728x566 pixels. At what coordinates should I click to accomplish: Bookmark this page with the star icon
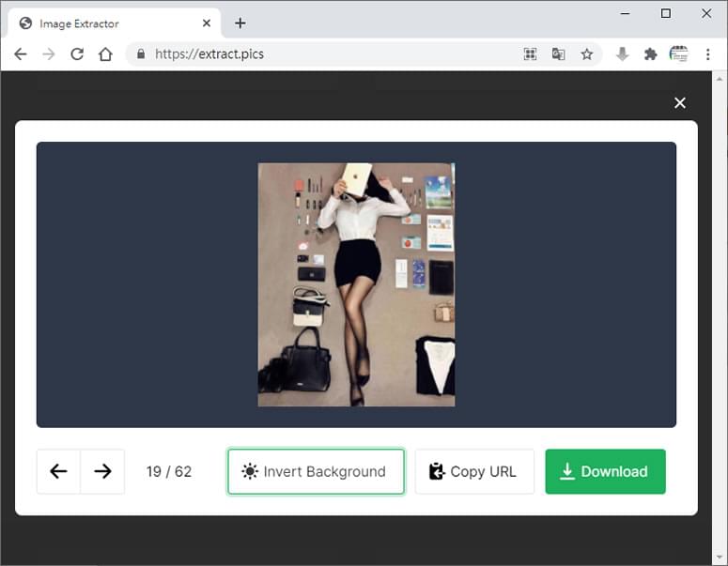[x=587, y=54]
